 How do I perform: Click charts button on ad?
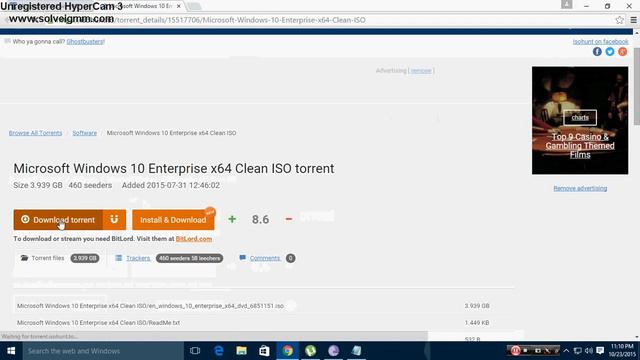[x=580, y=118]
